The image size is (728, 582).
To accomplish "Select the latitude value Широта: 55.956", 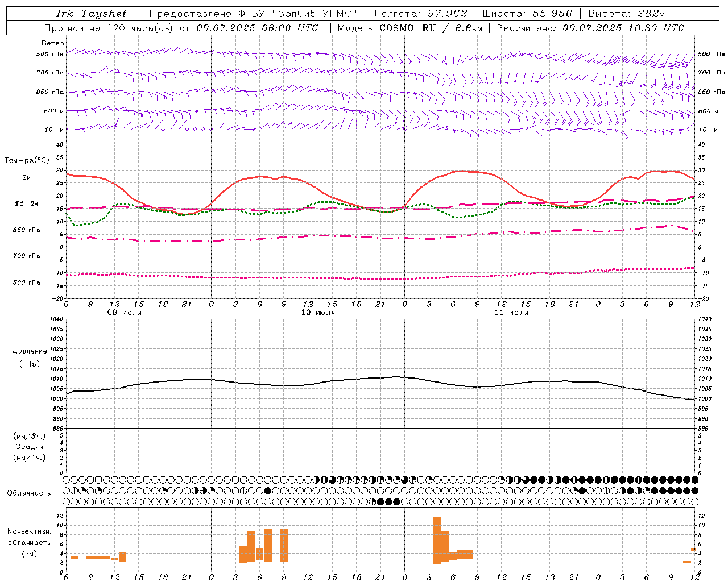I will [x=527, y=14].
